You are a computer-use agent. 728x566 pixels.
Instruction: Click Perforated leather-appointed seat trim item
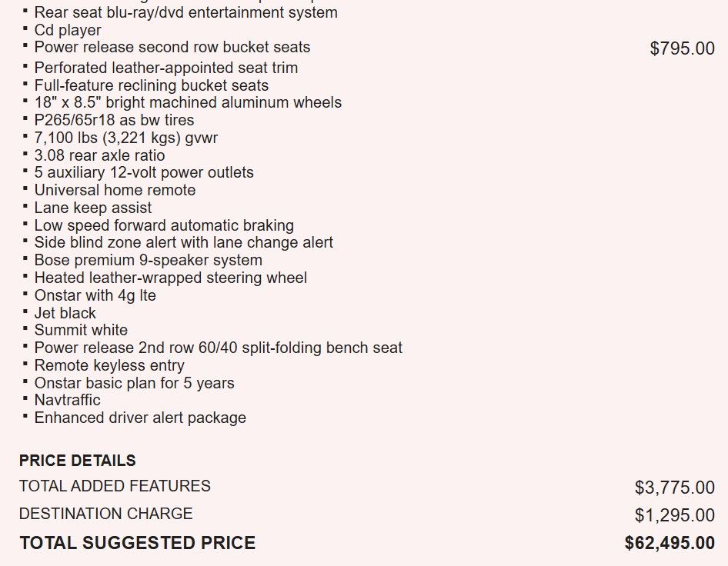(165, 68)
